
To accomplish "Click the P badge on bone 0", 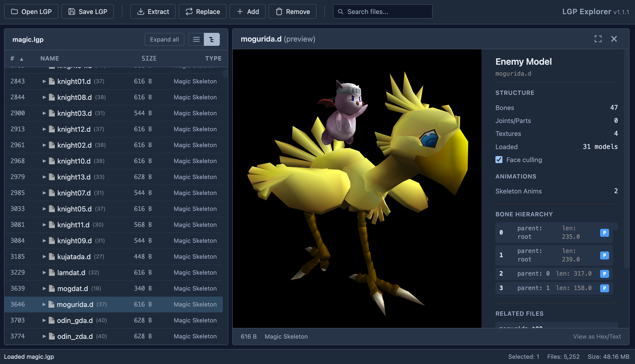I will [x=604, y=233].
